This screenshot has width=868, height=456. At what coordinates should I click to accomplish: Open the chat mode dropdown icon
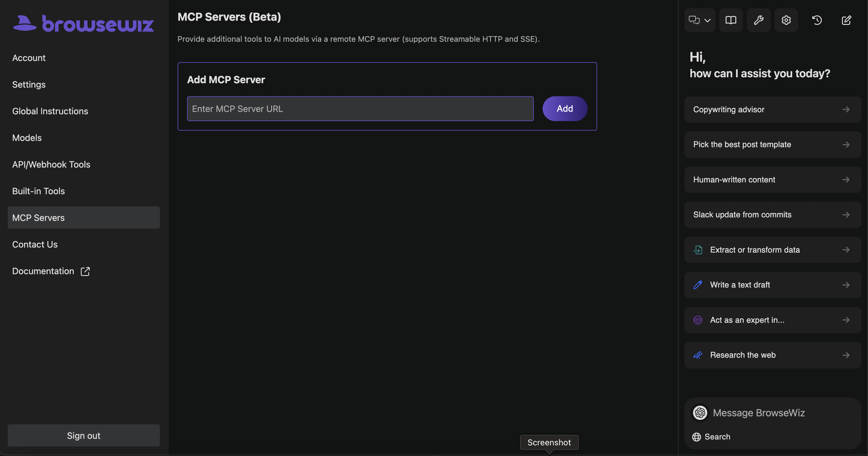pyautogui.click(x=700, y=20)
